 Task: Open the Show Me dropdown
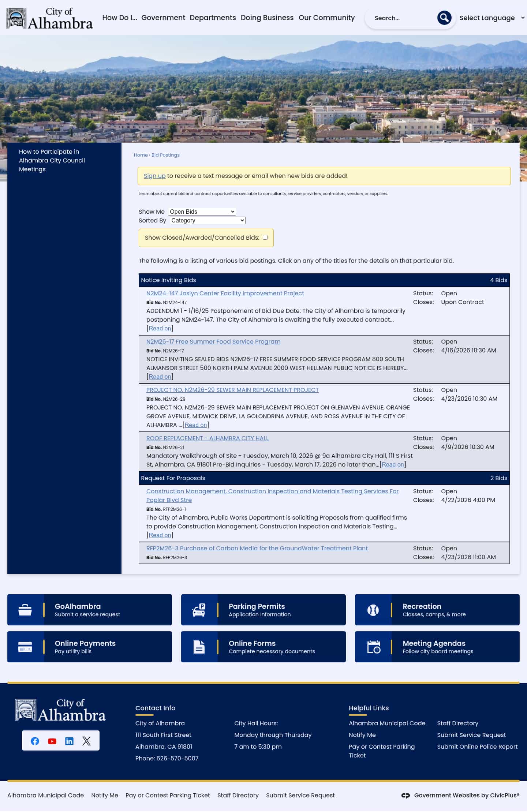202,212
